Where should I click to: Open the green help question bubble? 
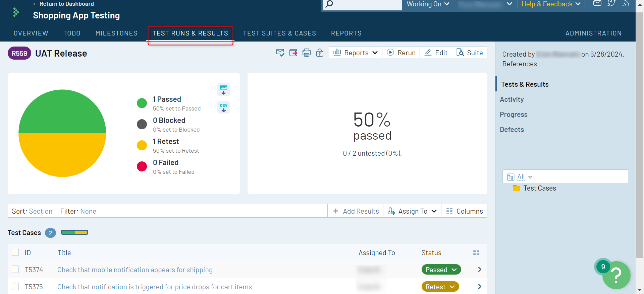point(616,275)
